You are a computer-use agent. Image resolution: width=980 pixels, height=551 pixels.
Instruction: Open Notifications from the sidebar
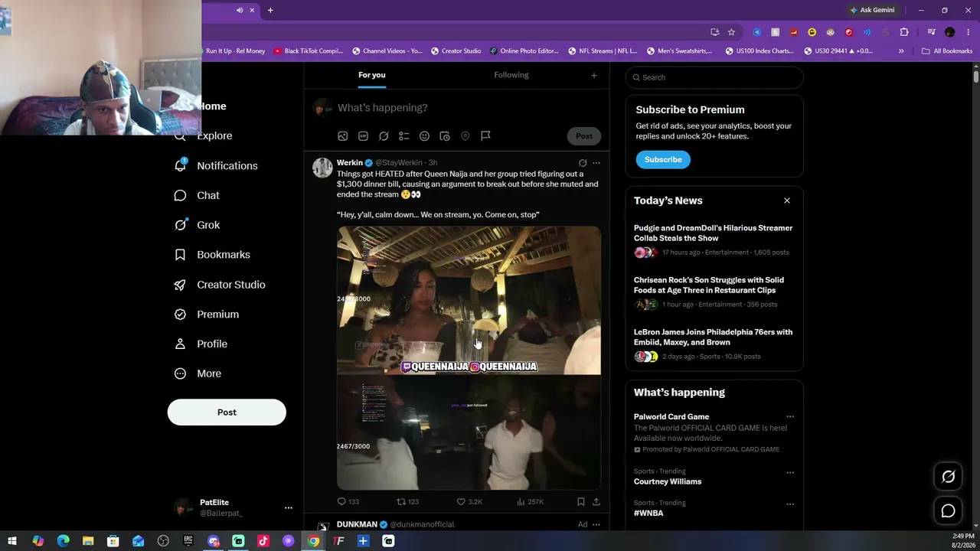pyautogui.click(x=217, y=165)
